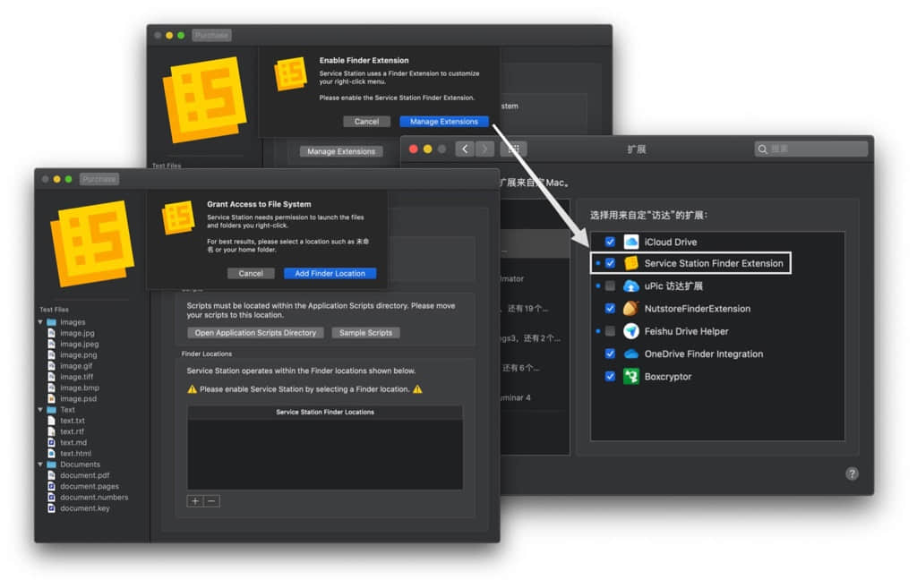Click Add Finder Location button
The height and width of the screenshot is (588, 917).
[330, 274]
